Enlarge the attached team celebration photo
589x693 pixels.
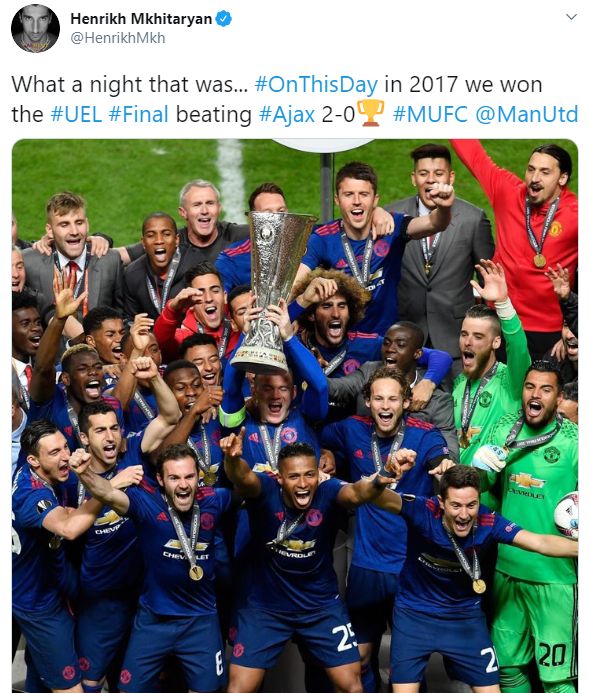(x=295, y=415)
